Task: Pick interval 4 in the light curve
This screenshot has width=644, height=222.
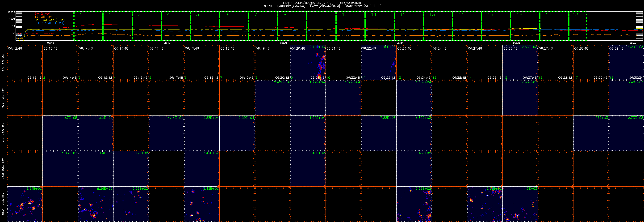Action: point(176,26)
